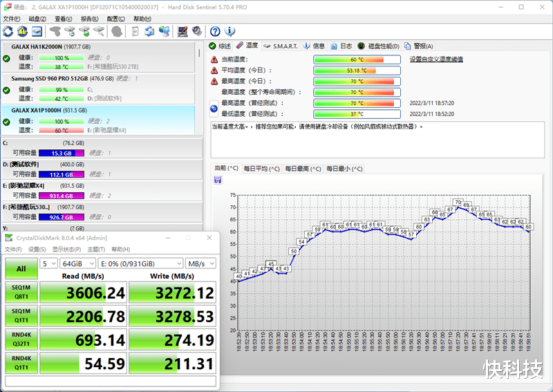Click the Refresh disk status toolbar icon
The image size is (553, 392).
(x=8, y=31)
